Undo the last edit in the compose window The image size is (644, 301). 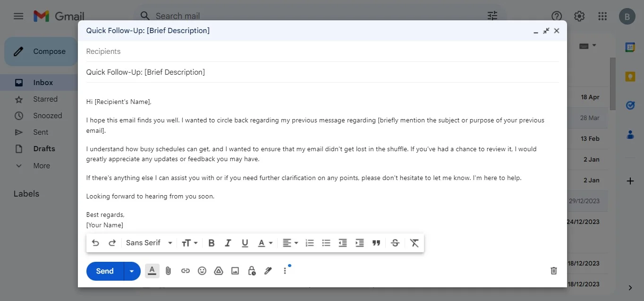95,242
